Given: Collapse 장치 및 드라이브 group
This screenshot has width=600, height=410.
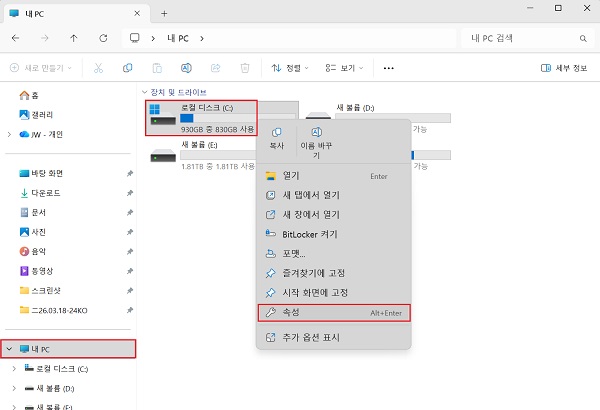Looking at the screenshot, I should point(144,92).
